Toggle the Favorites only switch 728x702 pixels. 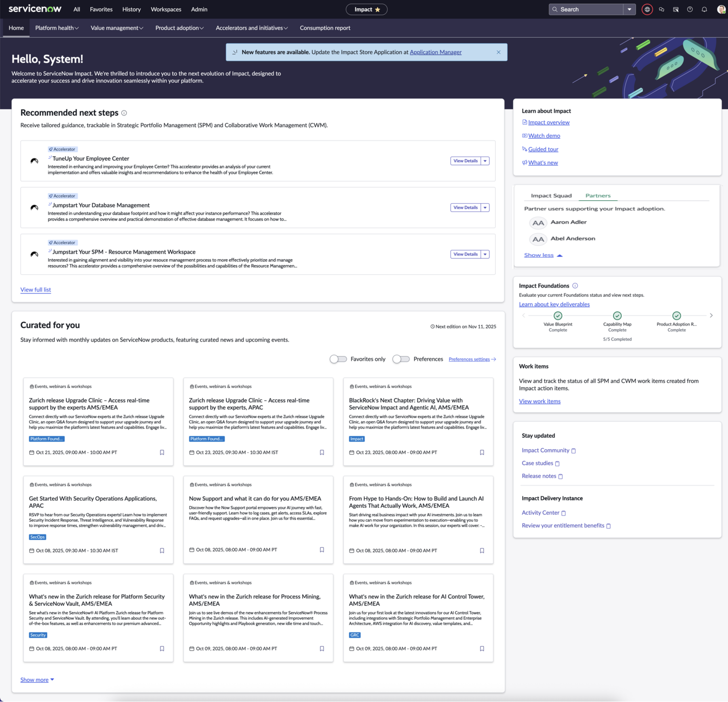click(x=338, y=359)
